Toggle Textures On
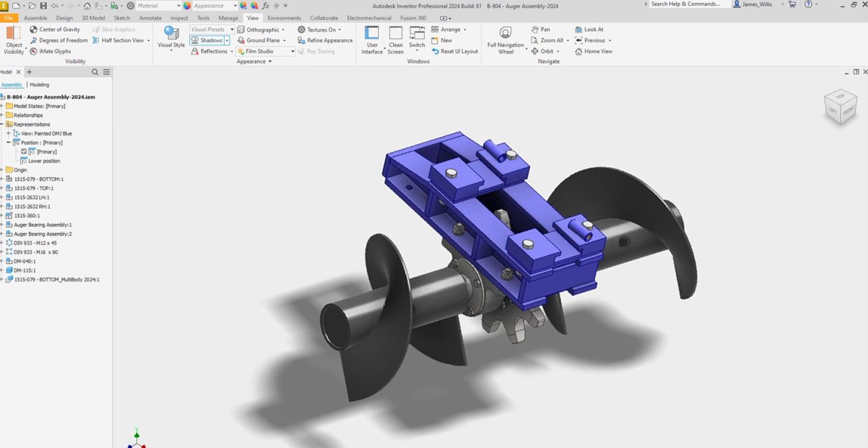This screenshot has width=868, height=448. click(x=320, y=29)
